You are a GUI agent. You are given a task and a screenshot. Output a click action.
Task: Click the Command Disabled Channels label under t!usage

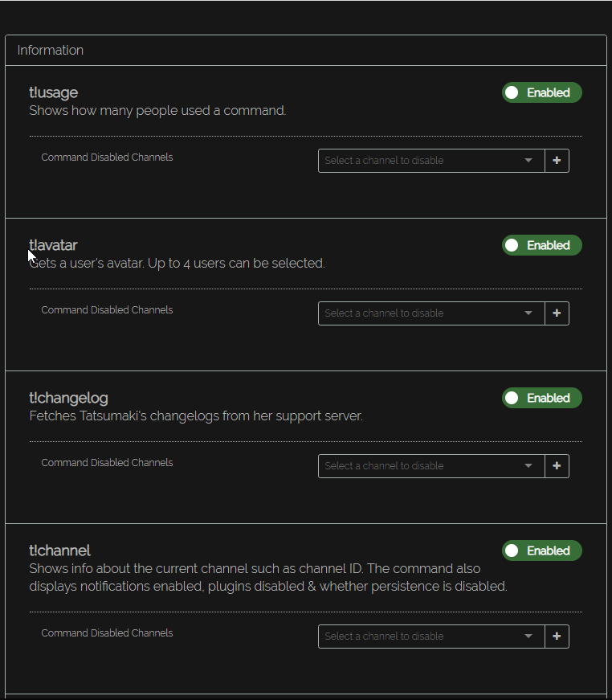coord(107,158)
